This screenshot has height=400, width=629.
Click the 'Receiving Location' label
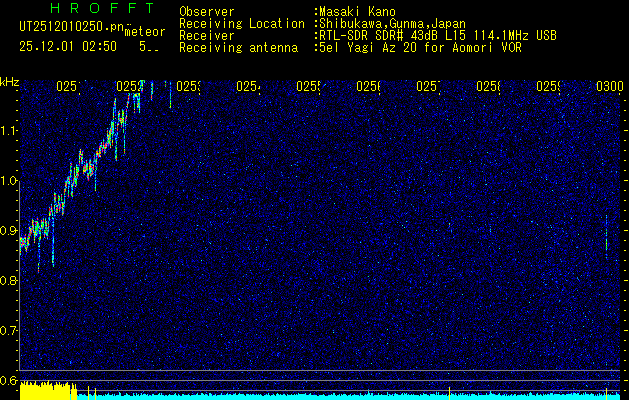click(242, 24)
